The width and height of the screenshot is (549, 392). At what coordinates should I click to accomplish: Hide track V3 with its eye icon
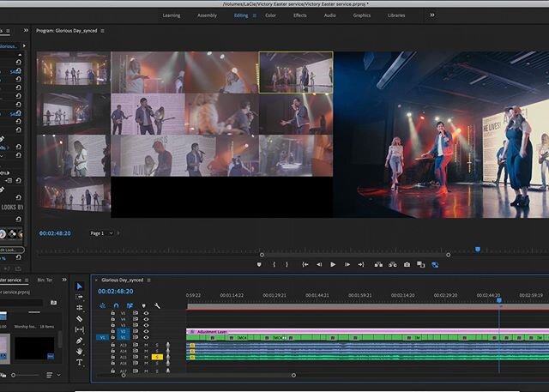click(146, 326)
